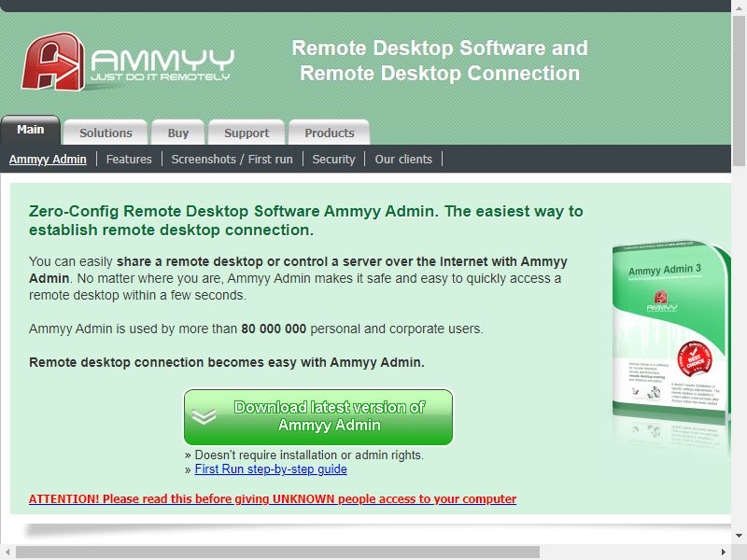Click the horizontal scrollbar thumb

[277, 552]
